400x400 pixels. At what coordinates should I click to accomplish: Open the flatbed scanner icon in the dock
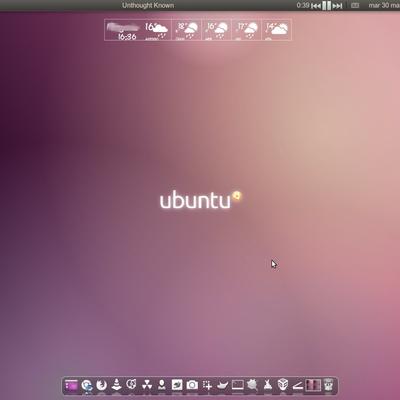298,385
